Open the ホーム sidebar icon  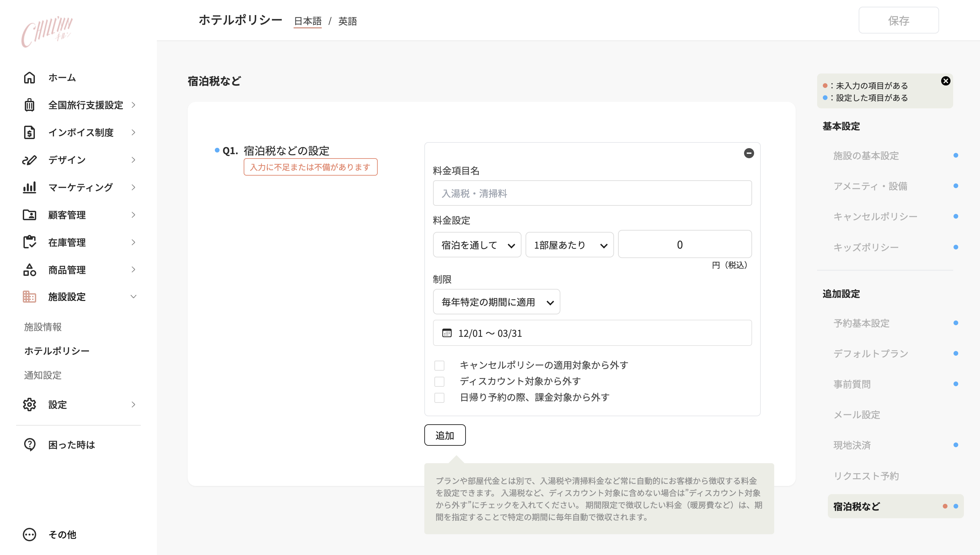pyautogui.click(x=29, y=77)
